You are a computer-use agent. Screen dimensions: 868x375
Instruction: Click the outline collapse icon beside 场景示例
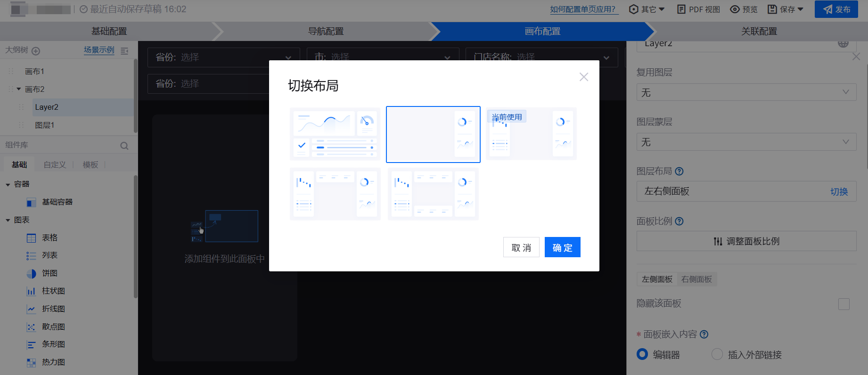(124, 51)
